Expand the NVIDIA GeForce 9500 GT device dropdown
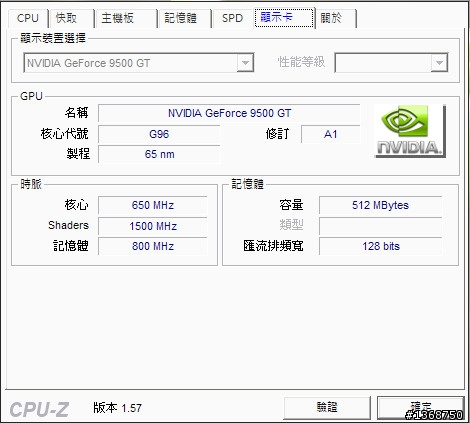This screenshot has height=423, width=470. point(245,63)
